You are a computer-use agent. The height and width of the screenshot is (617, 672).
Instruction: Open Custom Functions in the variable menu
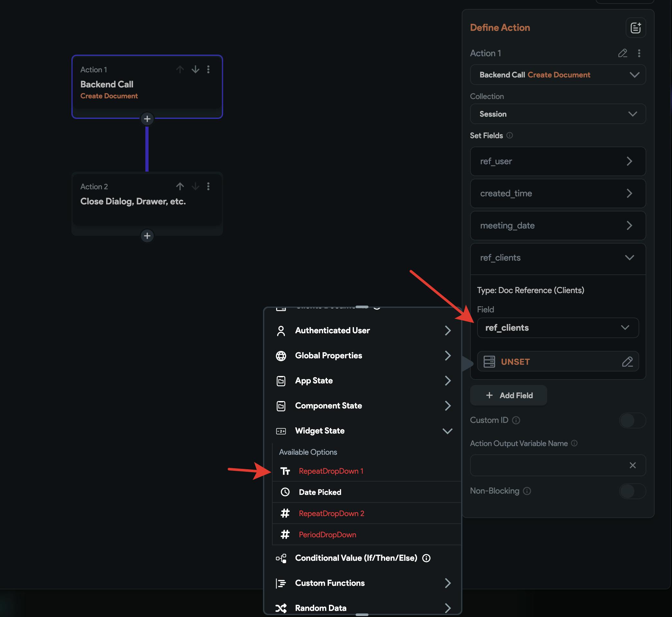click(x=363, y=583)
